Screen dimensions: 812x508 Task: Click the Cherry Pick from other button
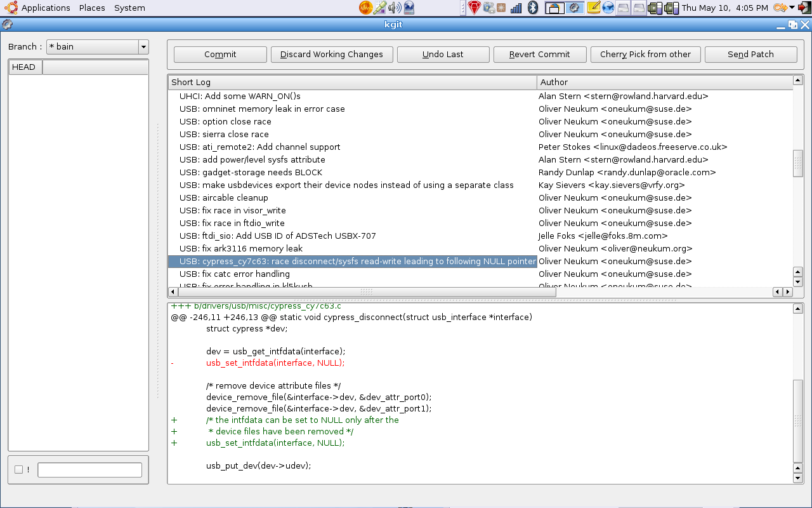click(645, 55)
